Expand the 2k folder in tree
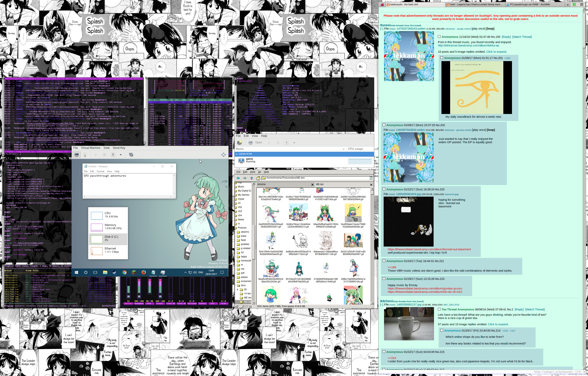This screenshot has width=588, height=376. (238, 290)
